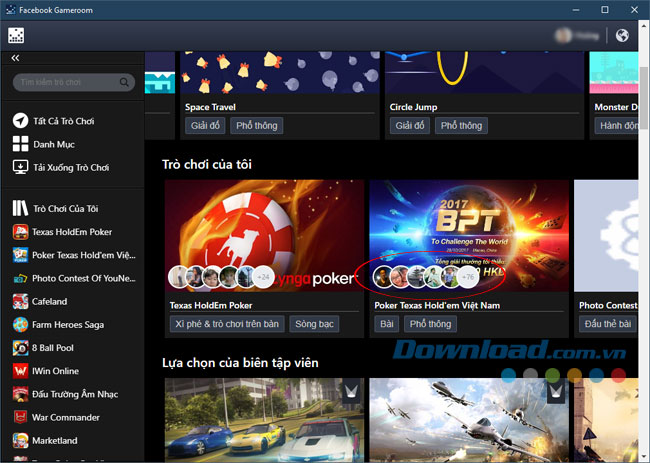
Task: Click badge icon on fighter jets thumbnail
Action: click(555, 391)
